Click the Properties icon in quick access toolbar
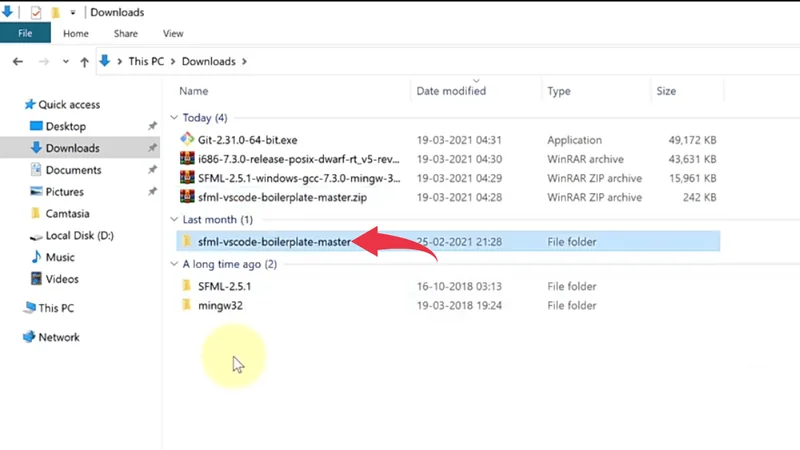The height and width of the screenshot is (450, 800). pyautogui.click(x=37, y=12)
